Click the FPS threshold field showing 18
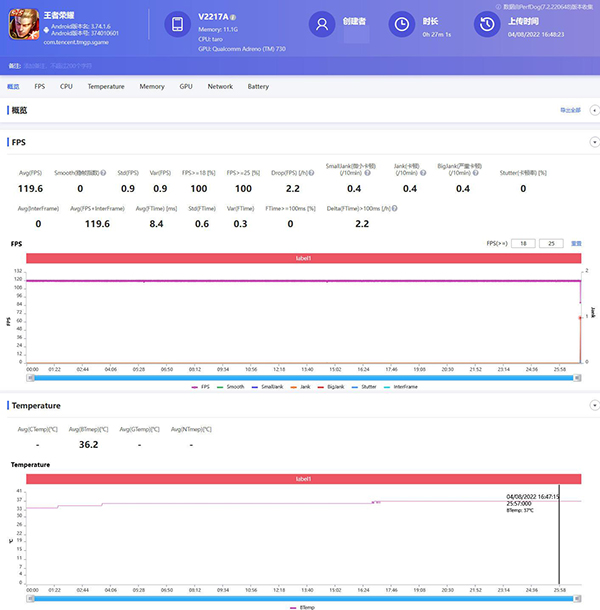 tap(526, 243)
